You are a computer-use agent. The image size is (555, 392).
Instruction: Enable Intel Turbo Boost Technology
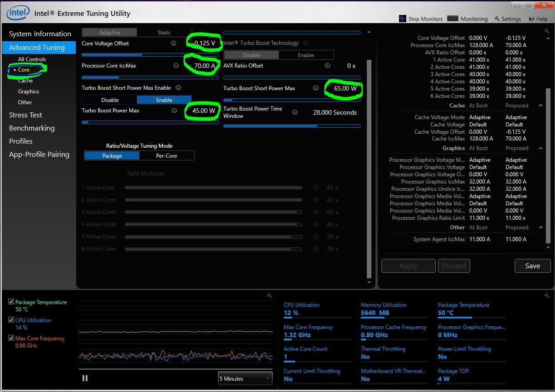(306, 55)
